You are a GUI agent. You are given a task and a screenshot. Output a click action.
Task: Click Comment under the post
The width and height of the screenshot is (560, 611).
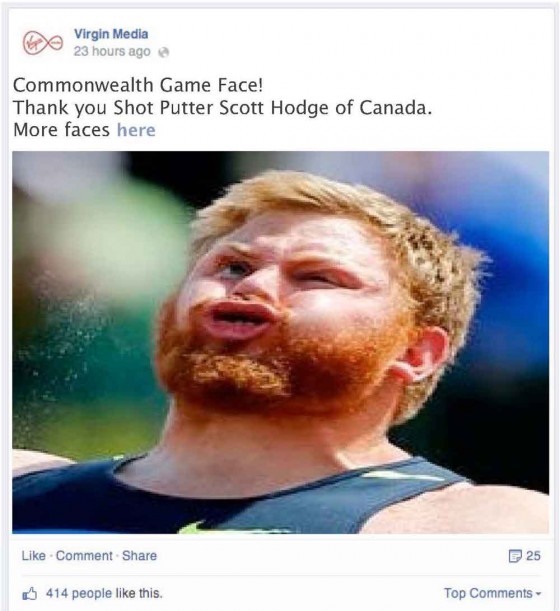(x=84, y=556)
